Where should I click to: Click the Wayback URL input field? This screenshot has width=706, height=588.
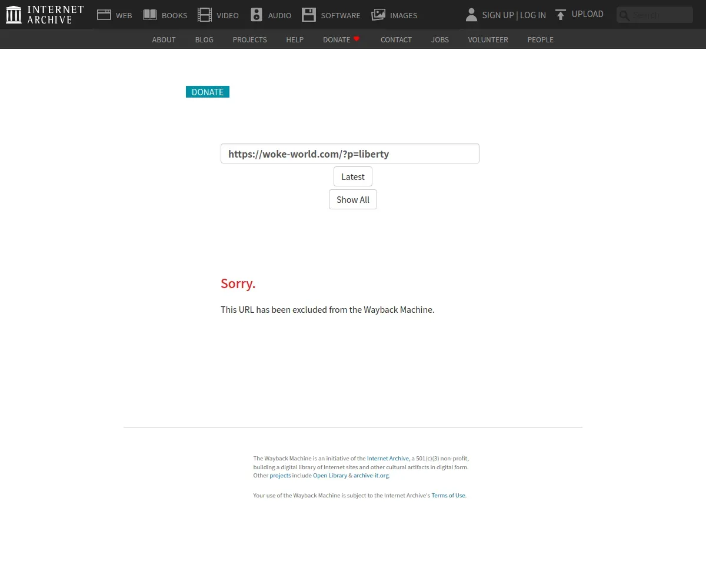350,153
